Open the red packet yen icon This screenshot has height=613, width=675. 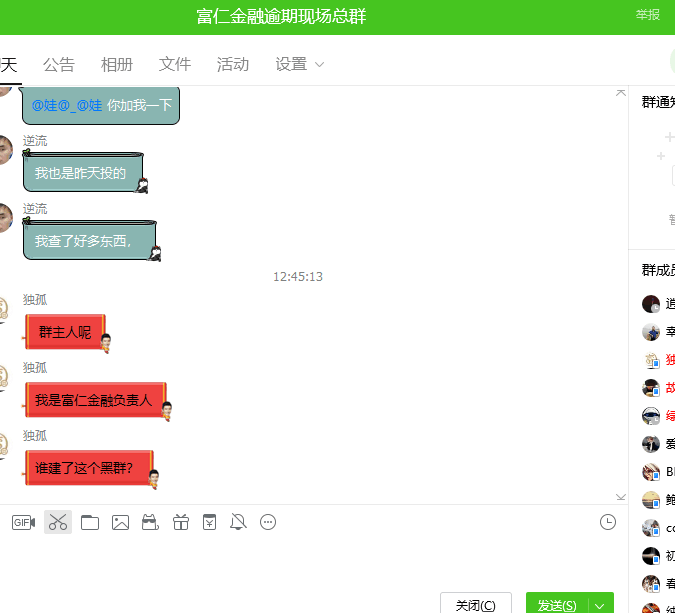[x=210, y=522]
